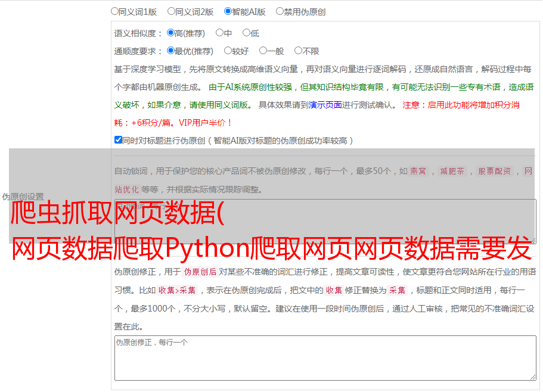Click the 燕窝 example keyword
543x392 pixels.
(x=418, y=171)
